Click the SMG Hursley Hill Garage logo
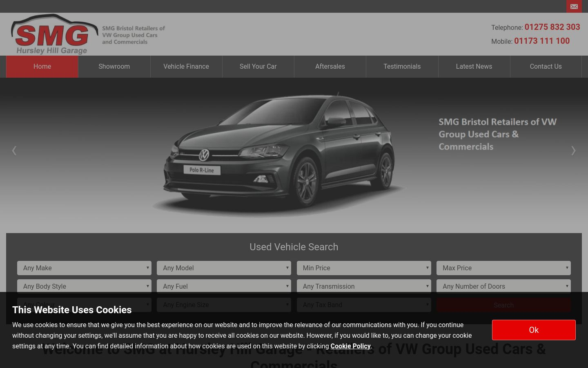Viewport: 588px width, 368px height. point(55,34)
